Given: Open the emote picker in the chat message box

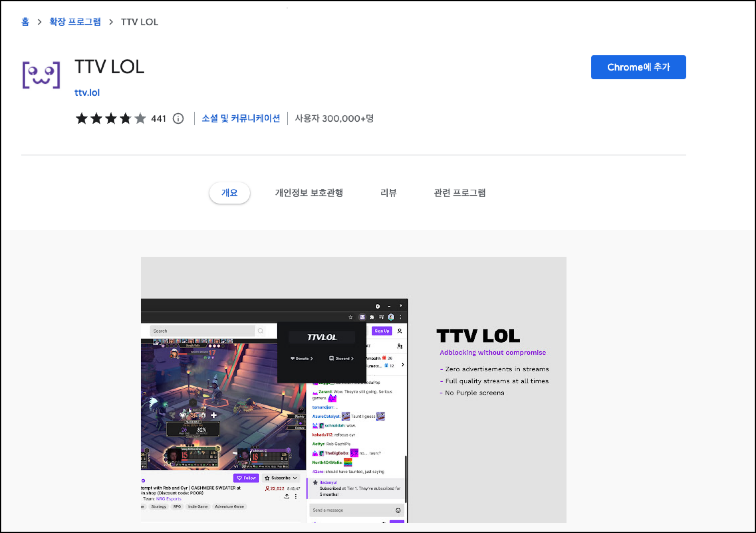Looking at the screenshot, I should (398, 510).
